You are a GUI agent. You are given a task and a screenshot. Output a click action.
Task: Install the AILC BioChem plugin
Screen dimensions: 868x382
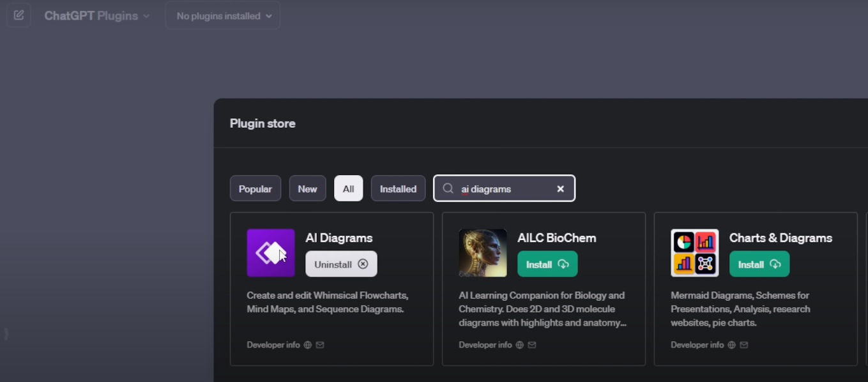click(x=547, y=263)
